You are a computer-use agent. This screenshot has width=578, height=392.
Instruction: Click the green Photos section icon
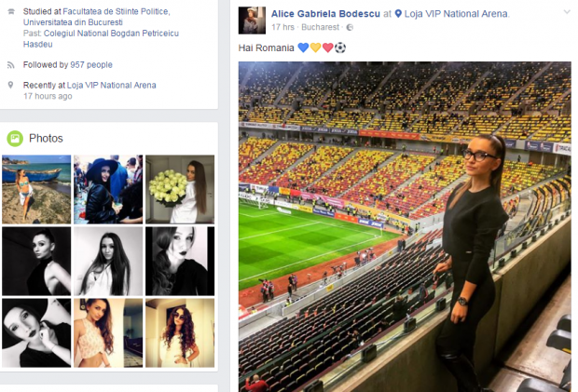pyautogui.click(x=15, y=139)
